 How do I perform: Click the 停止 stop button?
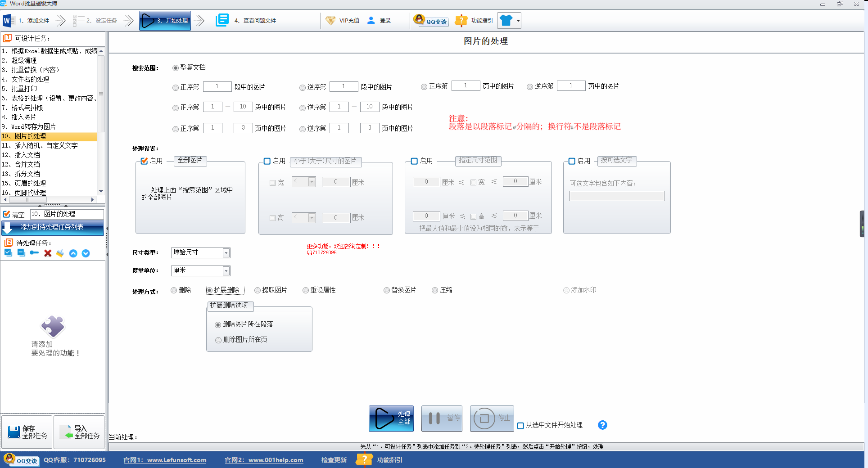(x=492, y=418)
